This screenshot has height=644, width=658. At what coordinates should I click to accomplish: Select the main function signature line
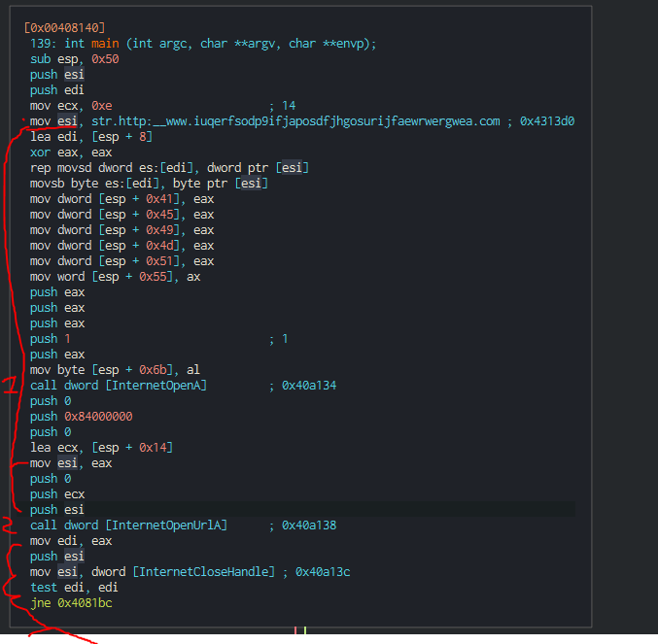pyautogui.click(x=203, y=44)
